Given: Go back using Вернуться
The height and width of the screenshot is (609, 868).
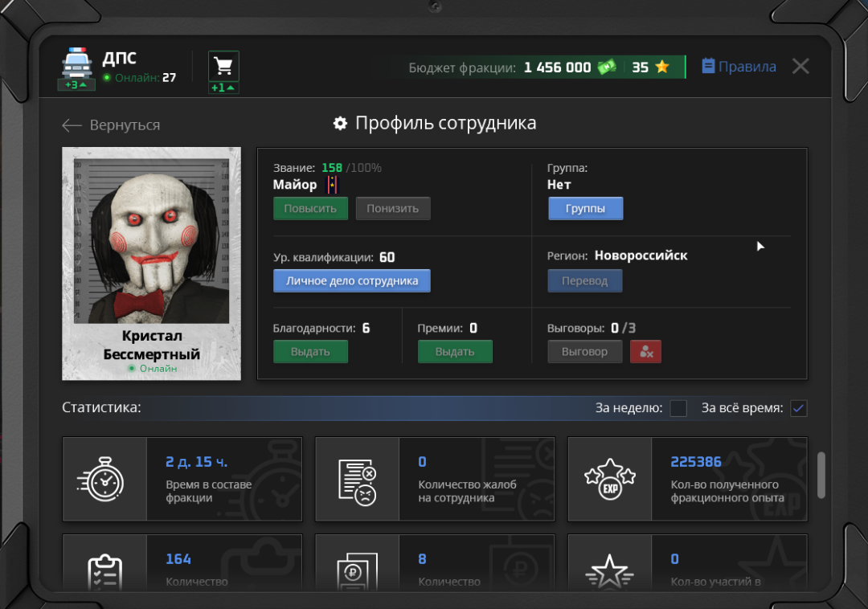Looking at the screenshot, I should 111,125.
